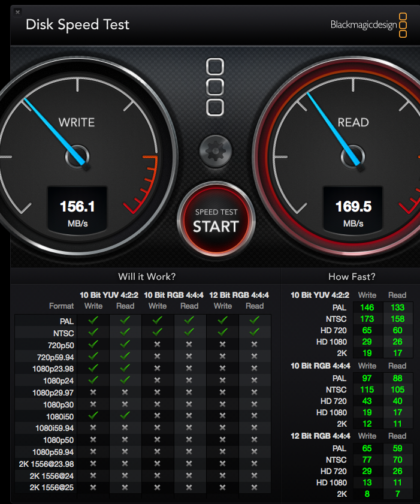Click value 105 for 10 Bit RGB NTSC read
420x504 pixels.
click(397, 390)
